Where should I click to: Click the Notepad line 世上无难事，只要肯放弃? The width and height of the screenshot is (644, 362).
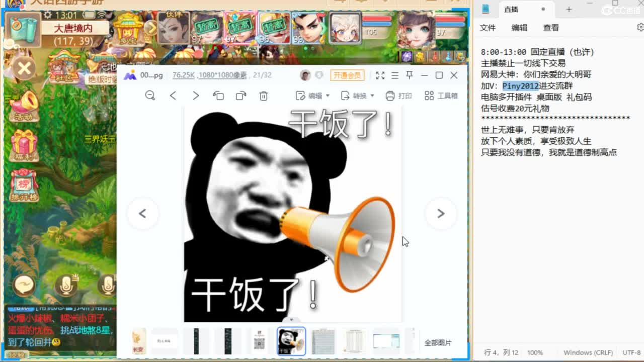(528, 130)
